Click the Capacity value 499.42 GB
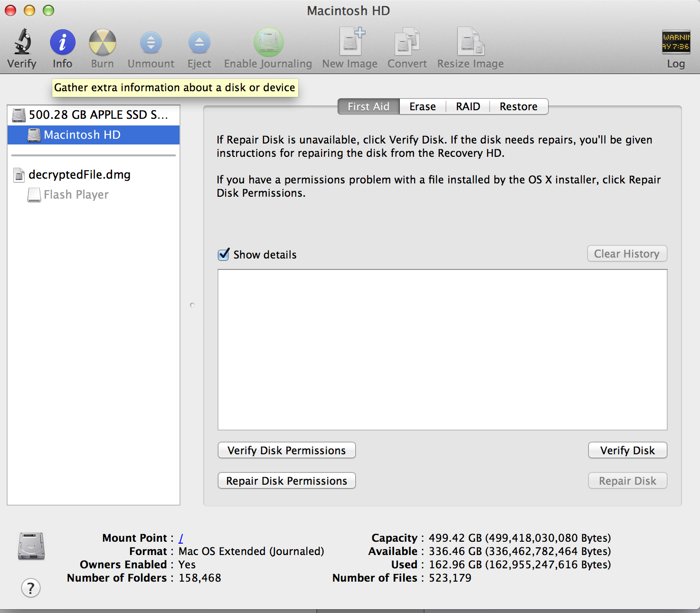Screen dimensions: 700x613 [x=520, y=538]
